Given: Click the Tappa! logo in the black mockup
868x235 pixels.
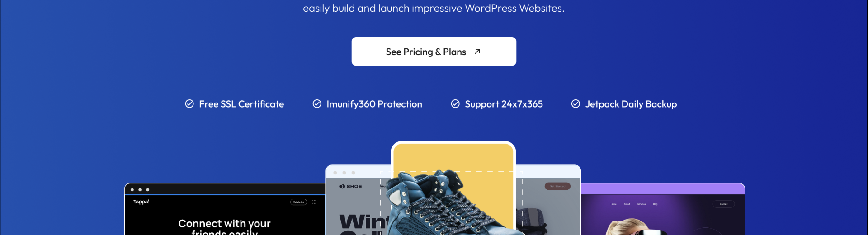Looking at the screenshot, I should point(142,202).
